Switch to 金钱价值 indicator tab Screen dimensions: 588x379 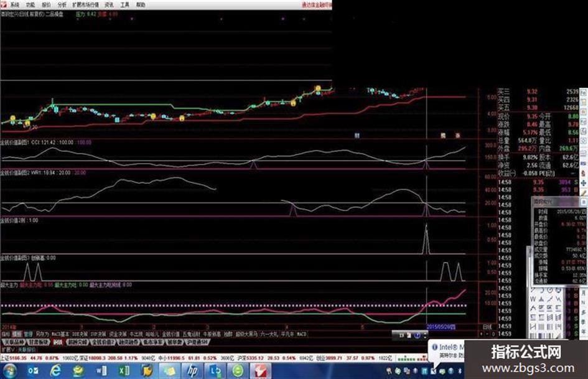[x=170, y=334]
